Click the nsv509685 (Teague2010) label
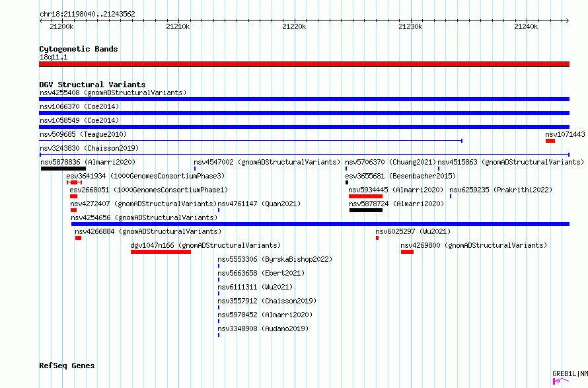The image size is (588, 388). [x=83, y=134]
